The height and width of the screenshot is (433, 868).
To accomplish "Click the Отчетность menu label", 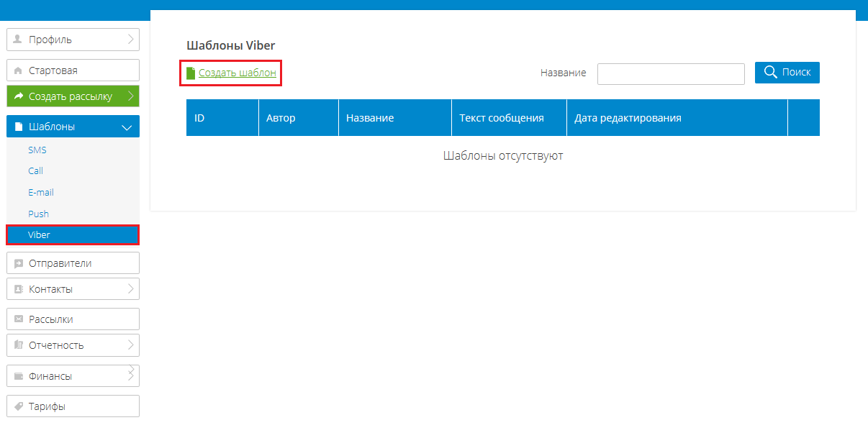I will pyautogui.click(x=56, y=345).
